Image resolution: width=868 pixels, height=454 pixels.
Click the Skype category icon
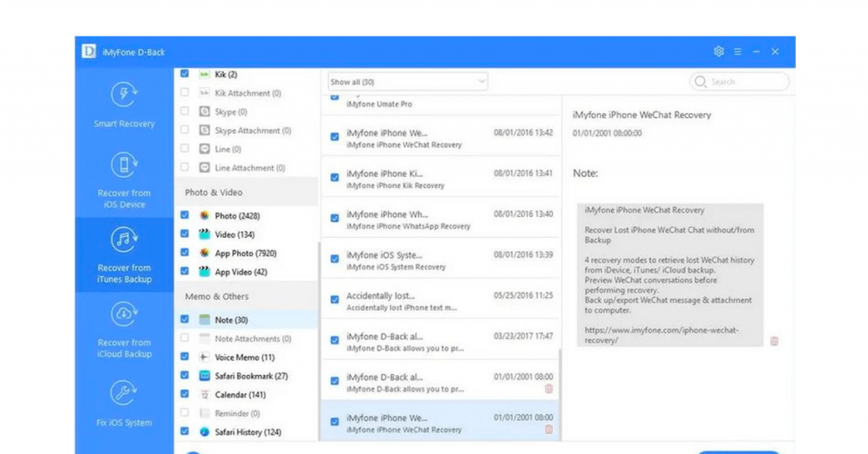(204, 111)
